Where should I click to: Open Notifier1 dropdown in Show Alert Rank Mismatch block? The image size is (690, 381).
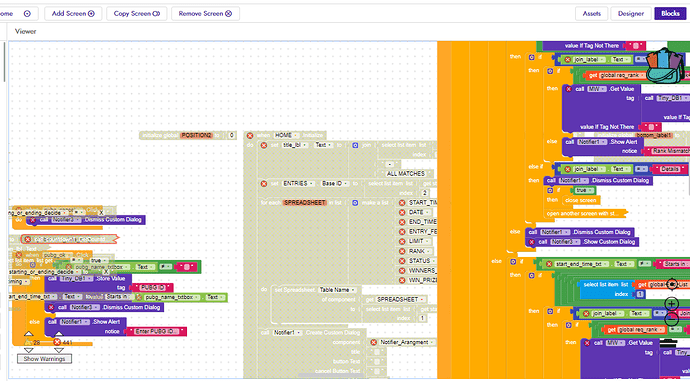(x=593, y=142)
